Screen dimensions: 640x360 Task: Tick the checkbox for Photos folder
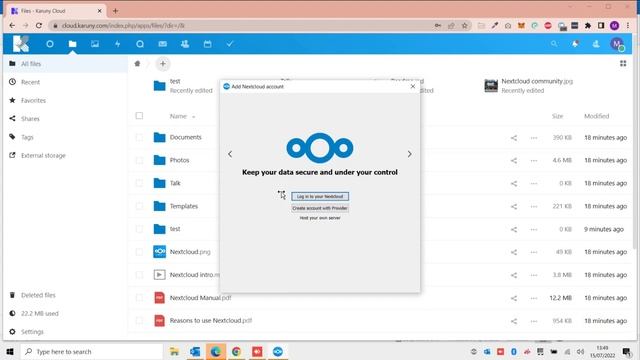[139, 160]
